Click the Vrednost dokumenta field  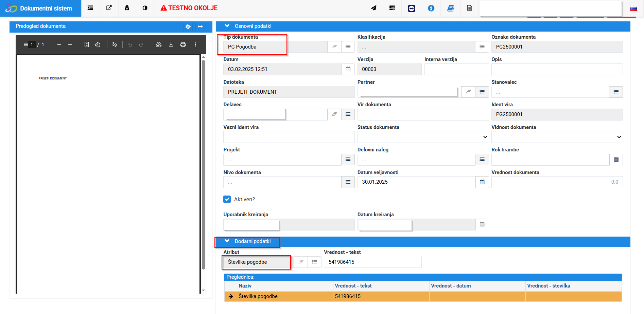(x=557, y=182)
